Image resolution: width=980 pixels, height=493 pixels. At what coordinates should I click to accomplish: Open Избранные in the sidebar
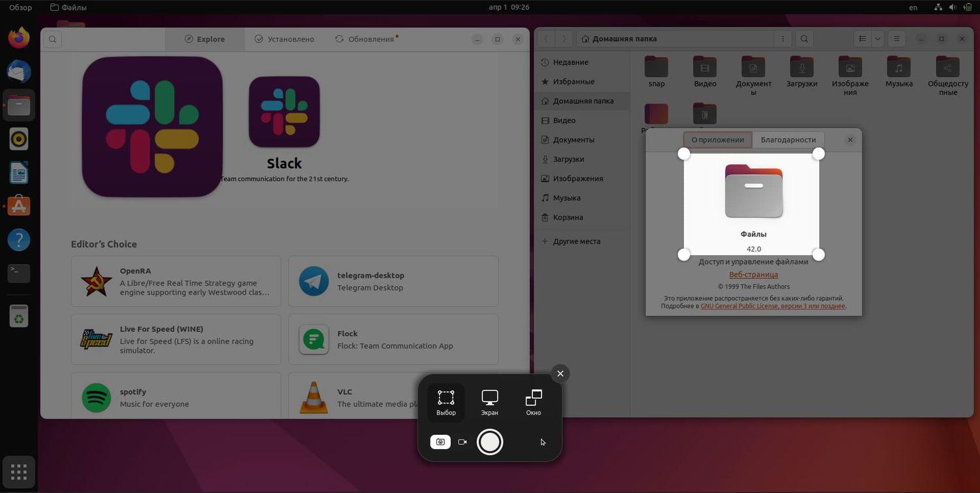[x=582, y=82]
